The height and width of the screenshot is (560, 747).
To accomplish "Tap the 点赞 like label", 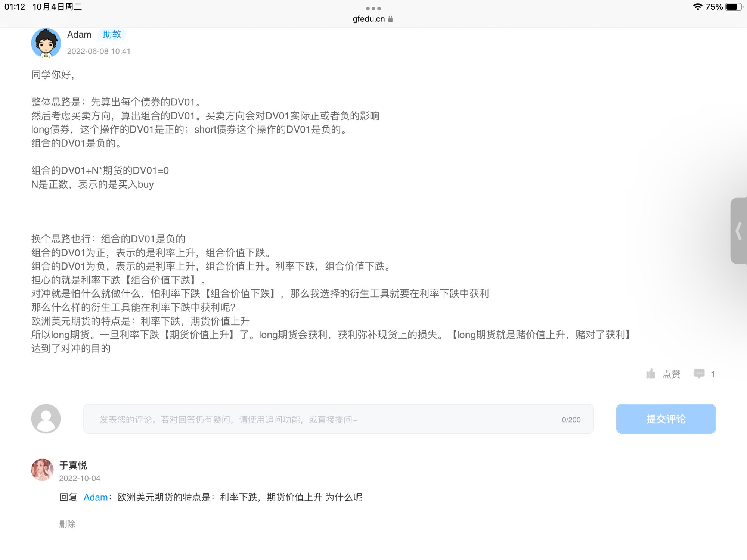I will [x=671, y=374].
